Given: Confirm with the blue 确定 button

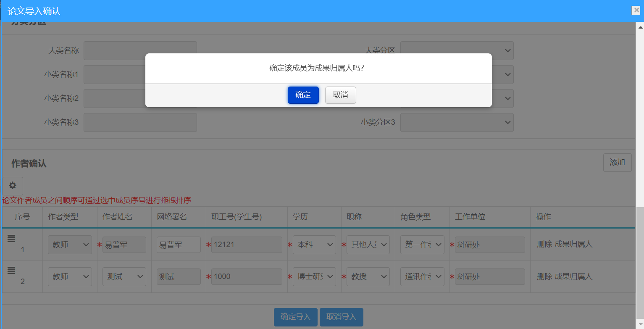Looking at the screenshot, I should click(x=303, y=95).
